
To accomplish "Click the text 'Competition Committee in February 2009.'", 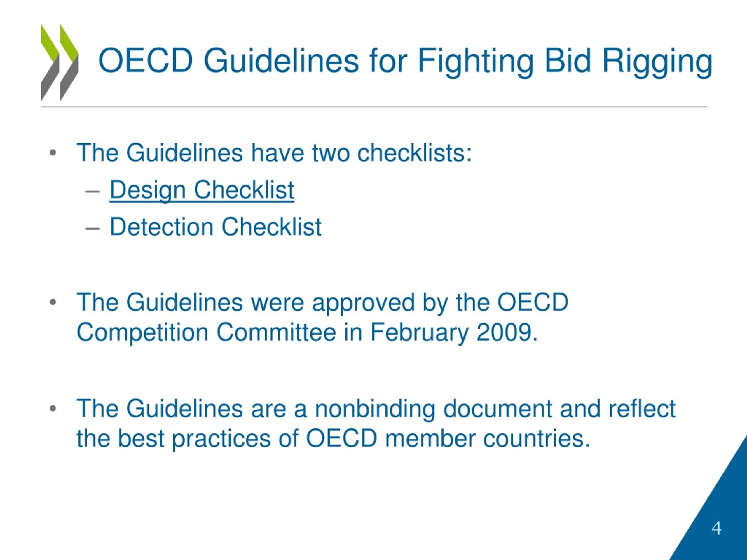I will pos(307,333).
